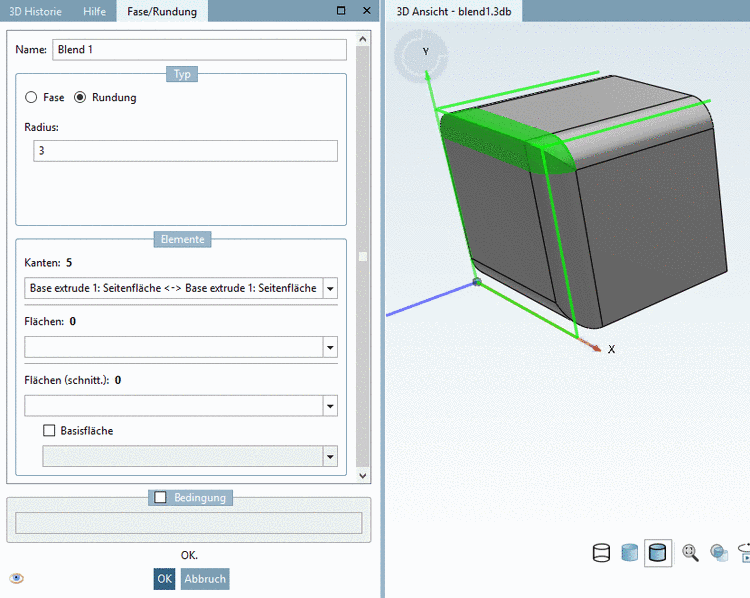Click the Y axis arrow in 3D view
The width and height of the screenshot is (750, 598).
pyautogui.click(x=427, y=77)
